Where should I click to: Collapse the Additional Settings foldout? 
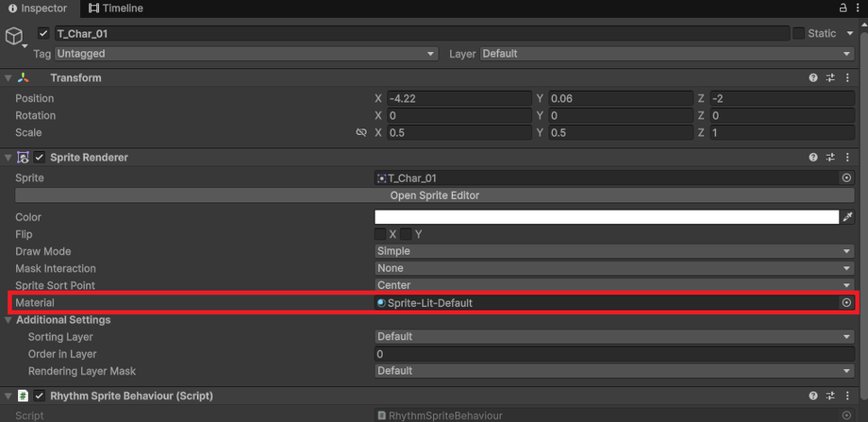click(8, 320)
